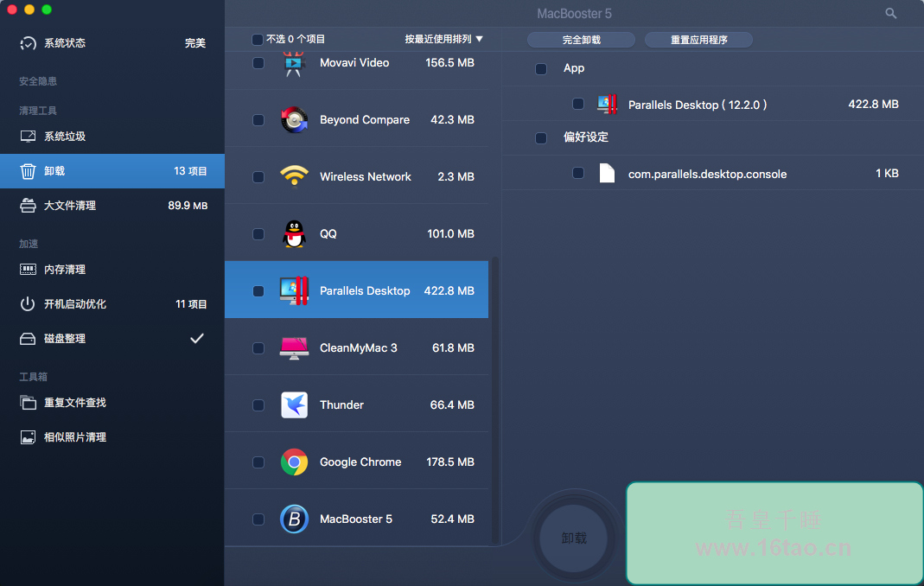Click the app list scrollbar

coord(495,398)
